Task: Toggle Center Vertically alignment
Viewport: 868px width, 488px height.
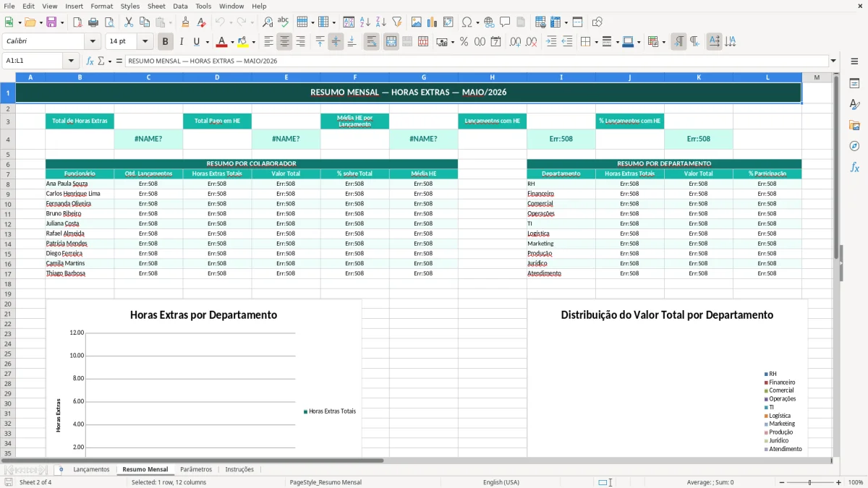Action: 336,42
